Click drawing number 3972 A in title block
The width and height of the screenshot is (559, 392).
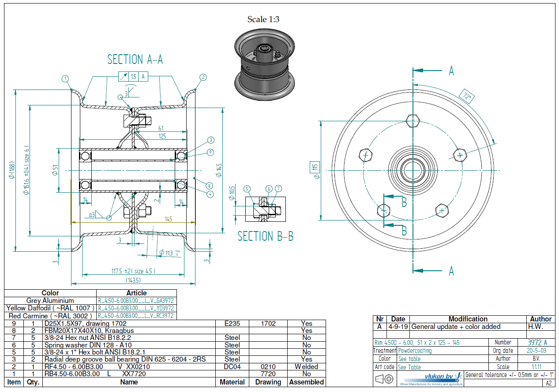tap(537, 343)
